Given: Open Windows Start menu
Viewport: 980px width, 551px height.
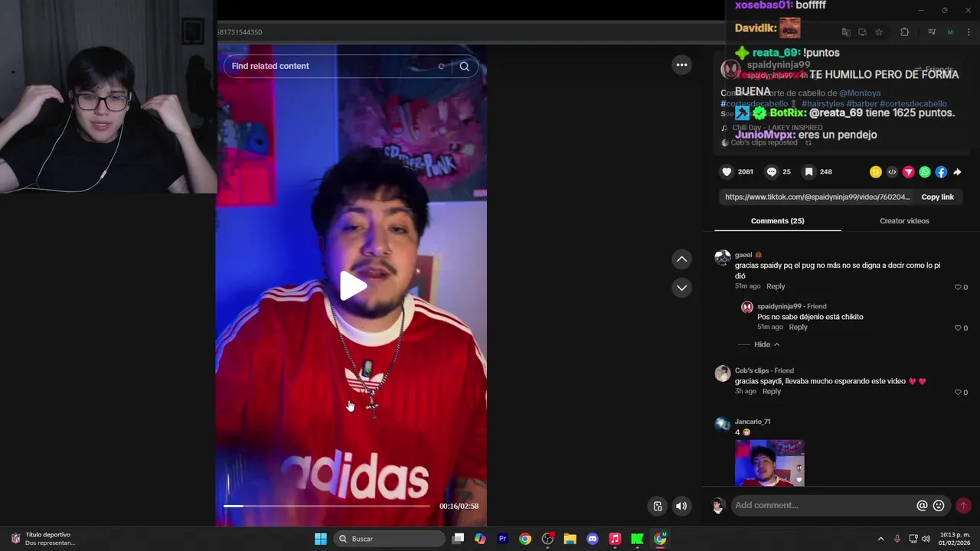Looking at the screenshot, I should [x=321, y=539].
